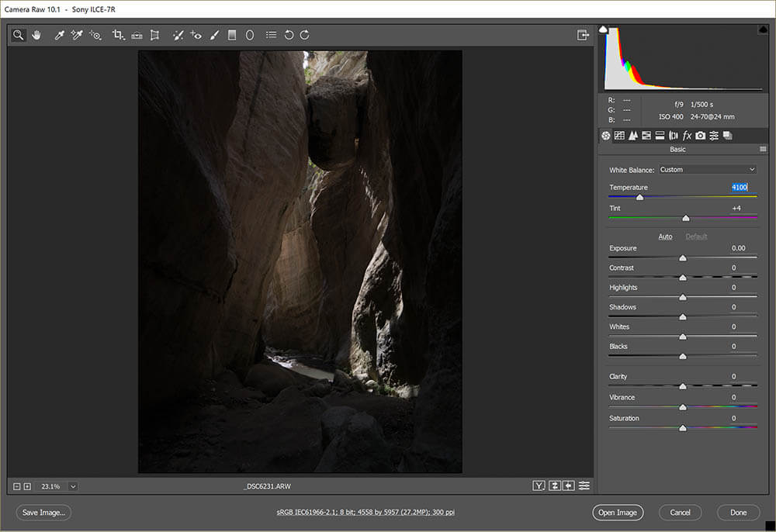Image resolution: width=776 pixels, height=532 pixels.
Task: Select the Zoom tool
Action: [18, 34]
